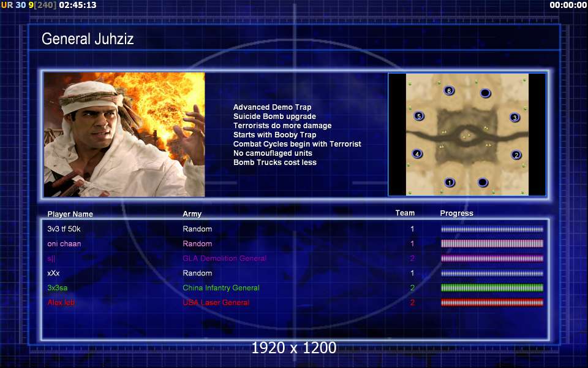Click the purple progress bar for GLA Demolition General

pos(492,258)
